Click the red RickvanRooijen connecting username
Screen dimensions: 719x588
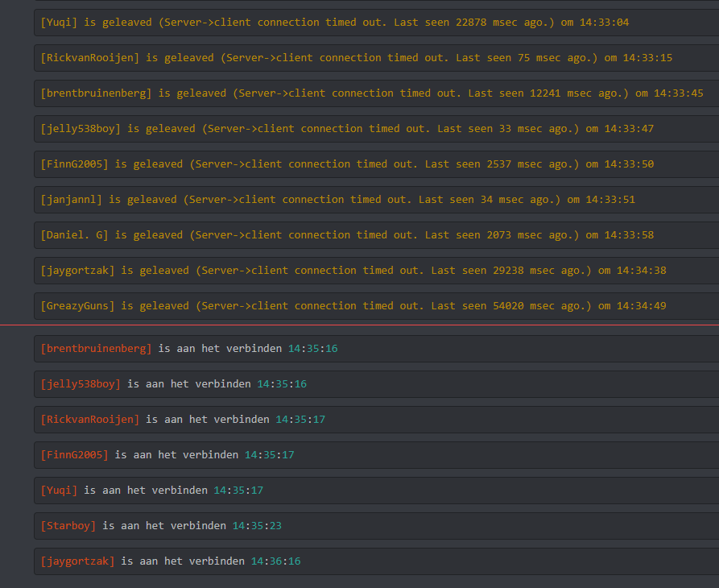coord(89,420)
